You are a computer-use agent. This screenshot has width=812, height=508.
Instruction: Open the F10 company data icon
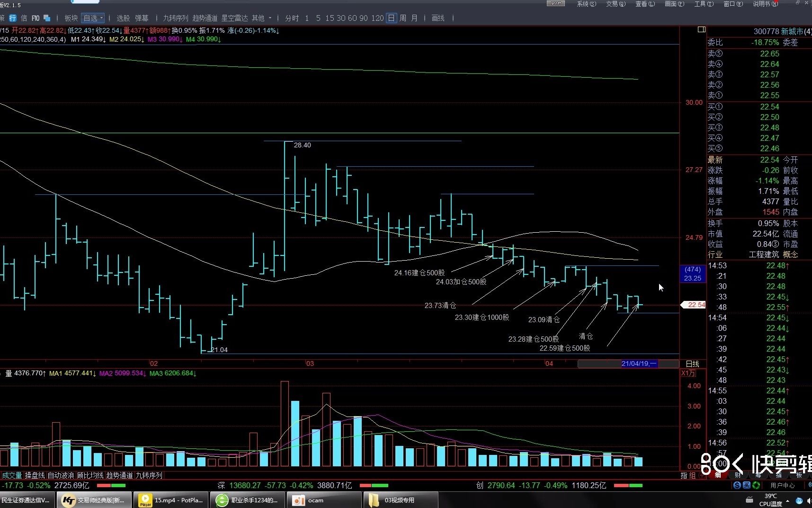(x=36, y=18)
